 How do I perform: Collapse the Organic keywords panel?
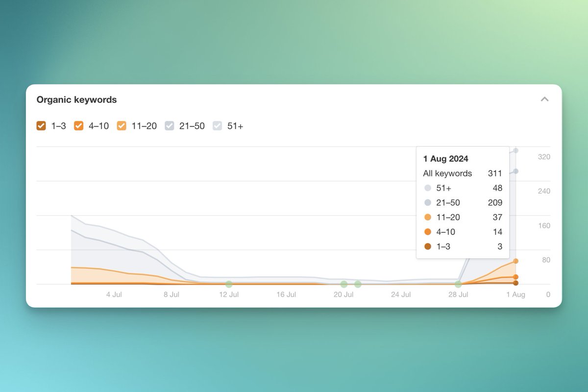click(544, 99)
